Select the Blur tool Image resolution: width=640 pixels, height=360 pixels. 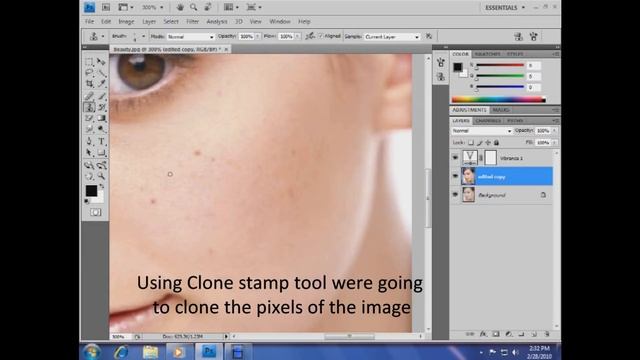89,129
